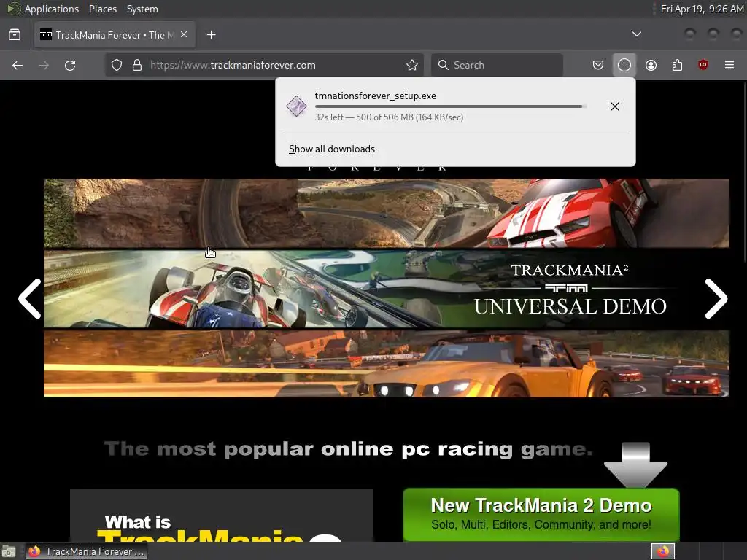Open the System menu
Screen dimensions: 747x560
[142, 9]
